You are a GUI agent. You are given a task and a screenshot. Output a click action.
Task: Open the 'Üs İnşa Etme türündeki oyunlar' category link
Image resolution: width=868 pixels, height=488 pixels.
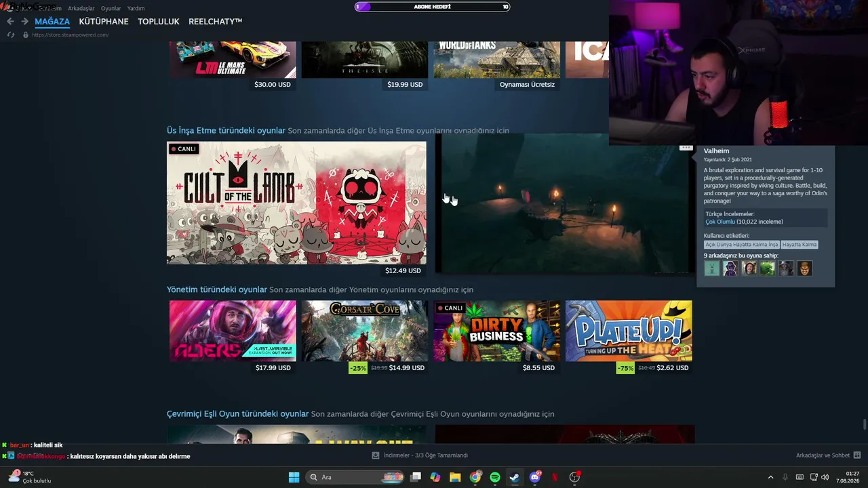(226, 130)
